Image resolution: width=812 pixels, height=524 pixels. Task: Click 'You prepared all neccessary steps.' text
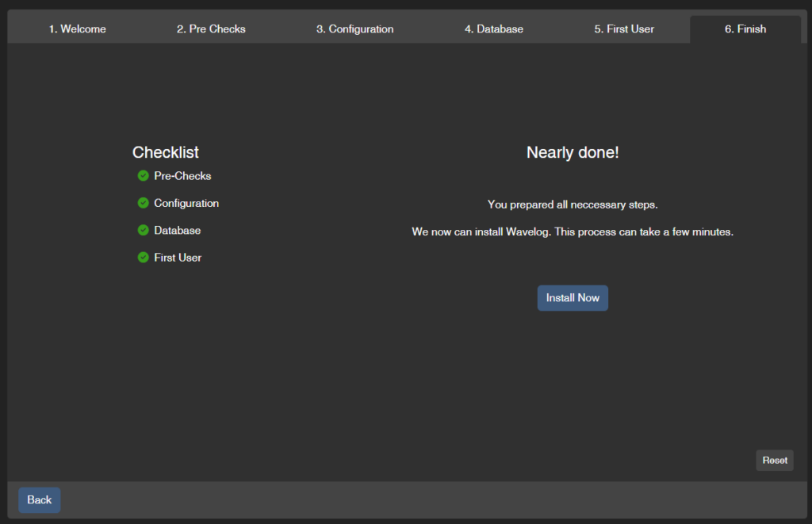[x=573, y=205]
